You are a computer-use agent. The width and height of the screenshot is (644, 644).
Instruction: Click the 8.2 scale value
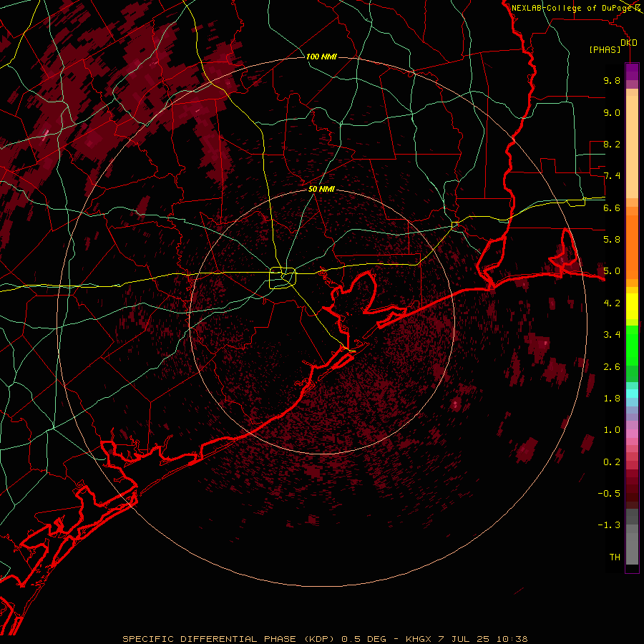[x=612, y=144]
